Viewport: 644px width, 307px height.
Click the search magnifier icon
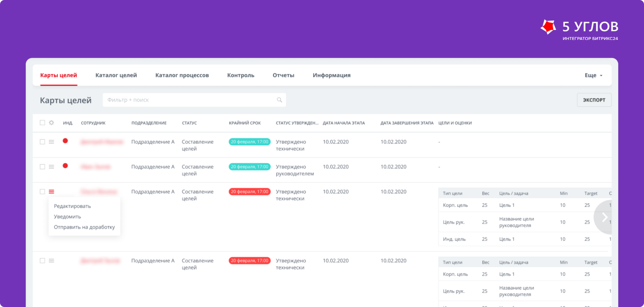point(279,100)
